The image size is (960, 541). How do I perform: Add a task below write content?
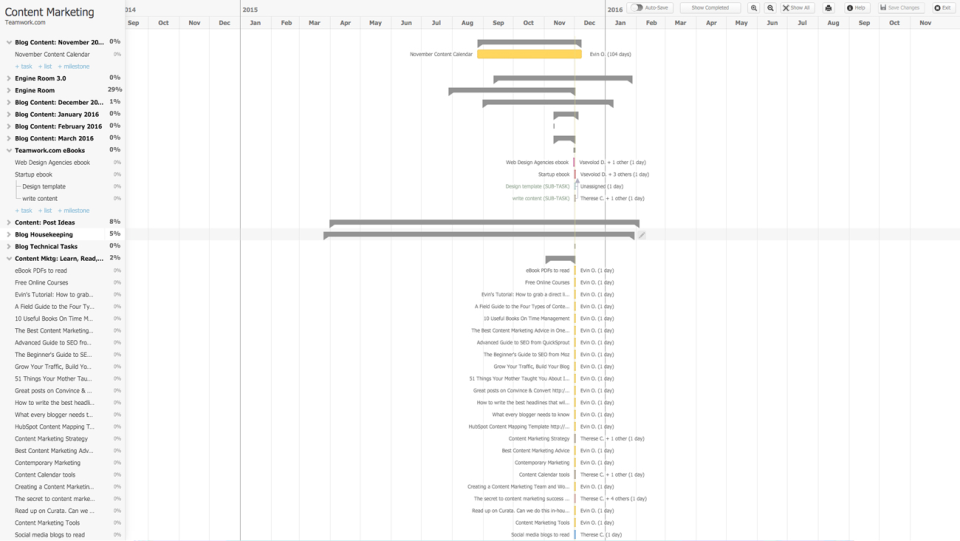pyautogui.click(x=23, y=211)
